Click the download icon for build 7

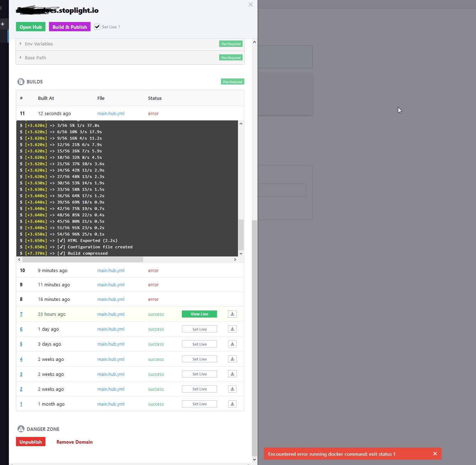(232, 314)
